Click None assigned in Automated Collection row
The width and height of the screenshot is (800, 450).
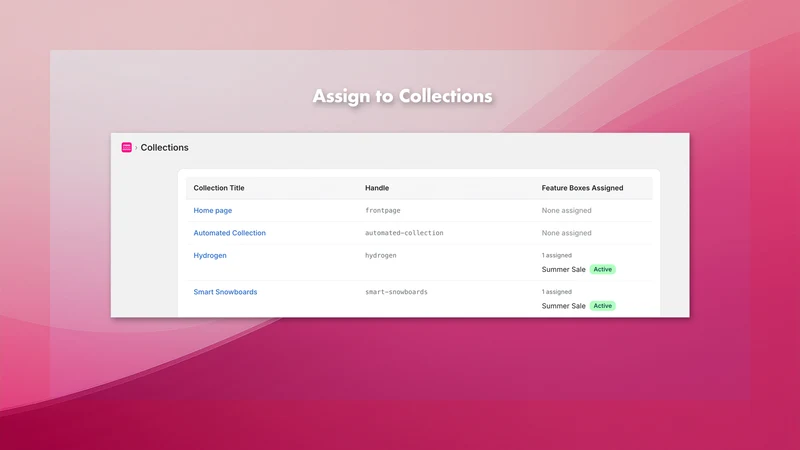click(x=566, y=233)
